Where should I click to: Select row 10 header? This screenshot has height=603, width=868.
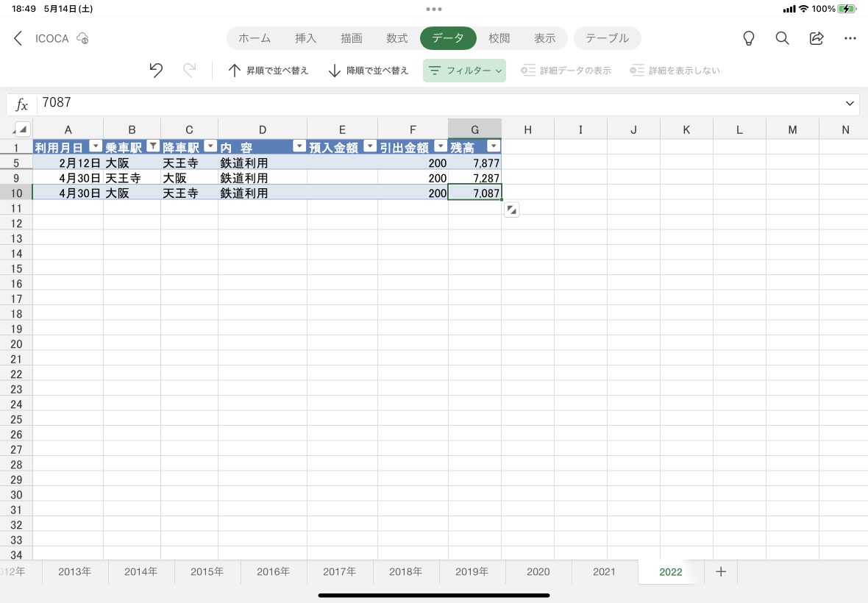[16, 193]
